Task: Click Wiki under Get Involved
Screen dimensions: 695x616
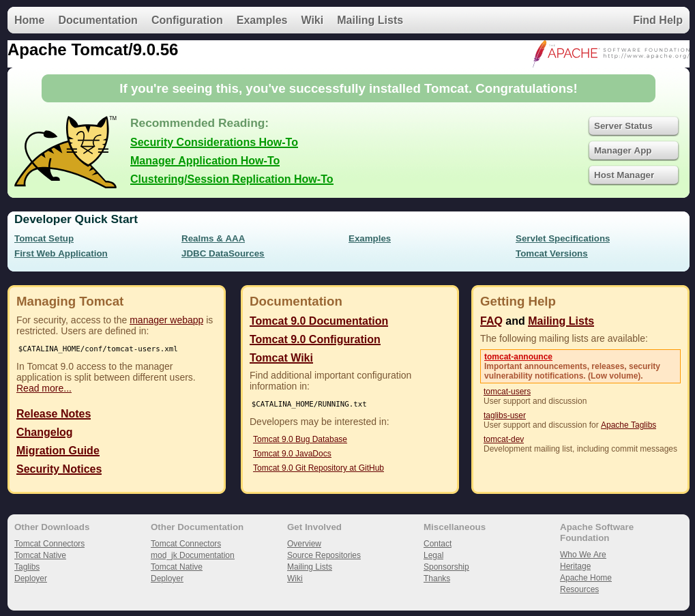Action: click(x=295, y=578)
